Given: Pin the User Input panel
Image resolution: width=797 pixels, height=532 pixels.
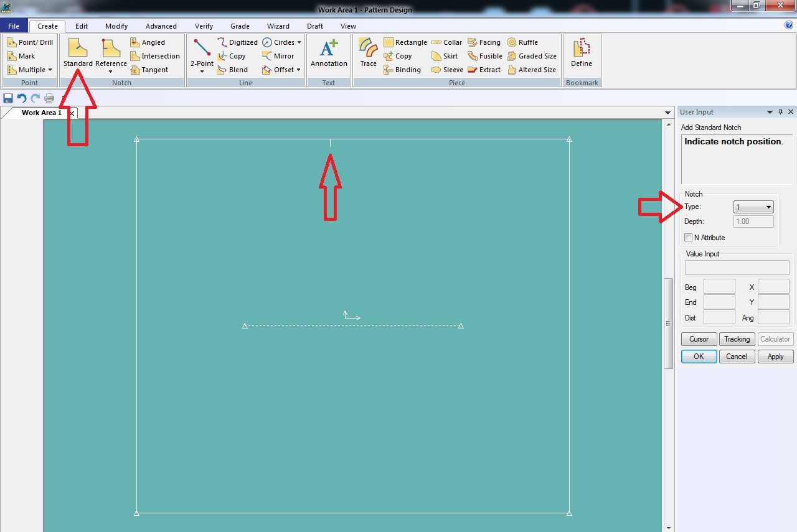Looking at the screenshot, I should pos(780,112).
